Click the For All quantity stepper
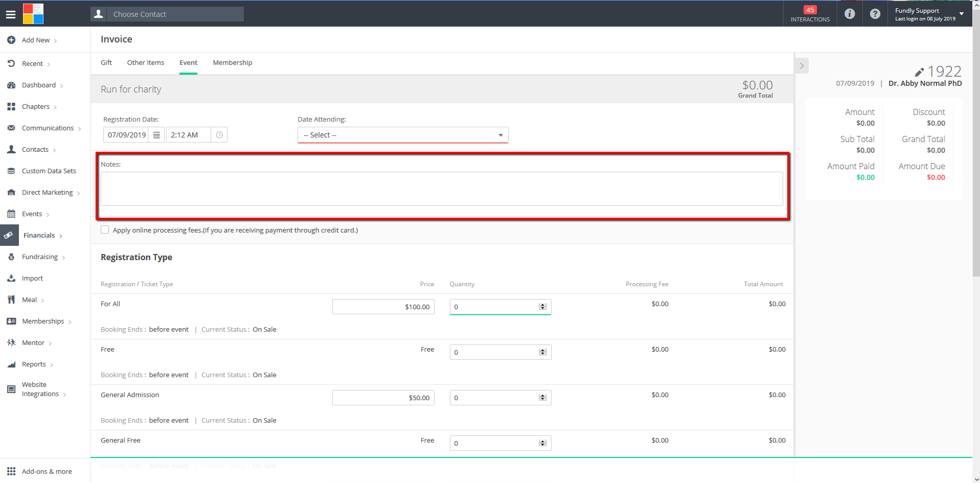Screen dimensions: 980x483 pos(543,307)
